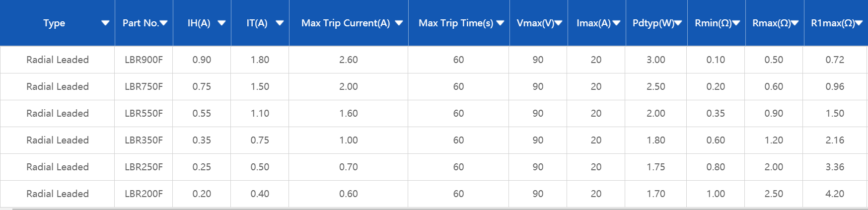Open Max Trip Time(s) dropdown arrow

(500, 23)
